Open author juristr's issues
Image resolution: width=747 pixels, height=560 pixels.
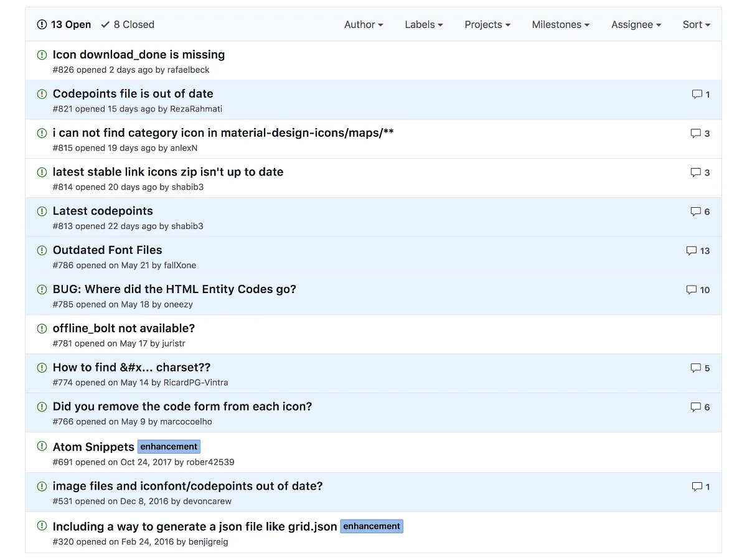point(174,343)
